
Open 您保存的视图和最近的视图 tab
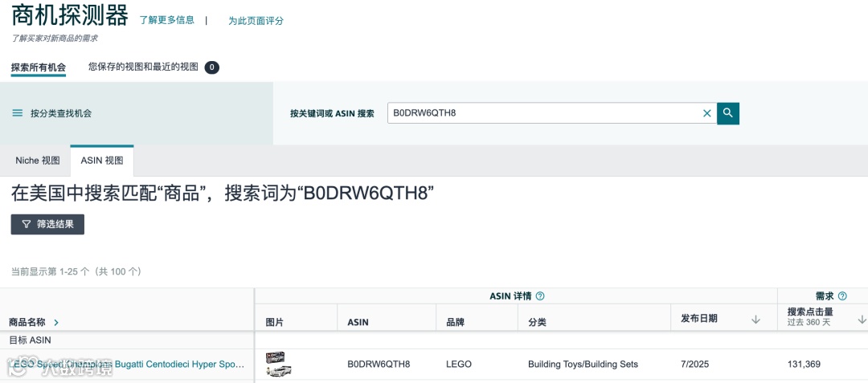click(143, 67)
